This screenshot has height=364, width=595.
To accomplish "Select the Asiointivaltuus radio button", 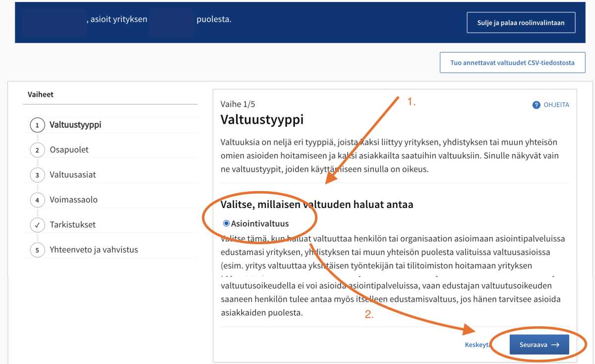I will click(226, 223).
